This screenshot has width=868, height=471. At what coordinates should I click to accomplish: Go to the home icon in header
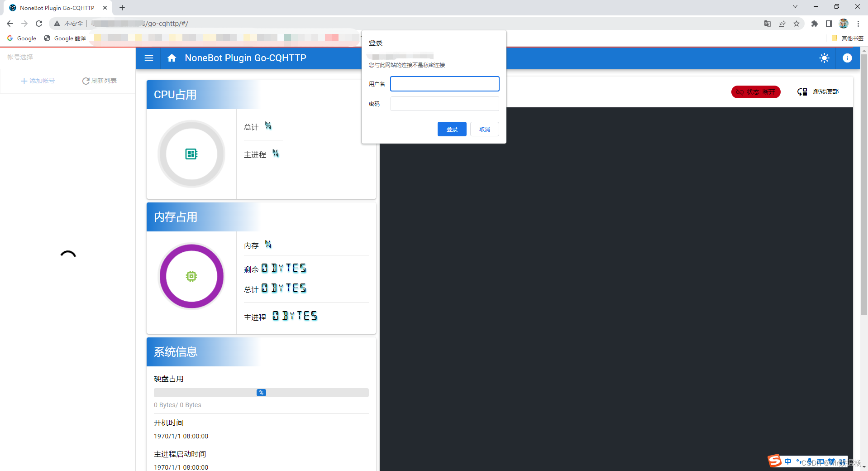click(x=172, y=58)
